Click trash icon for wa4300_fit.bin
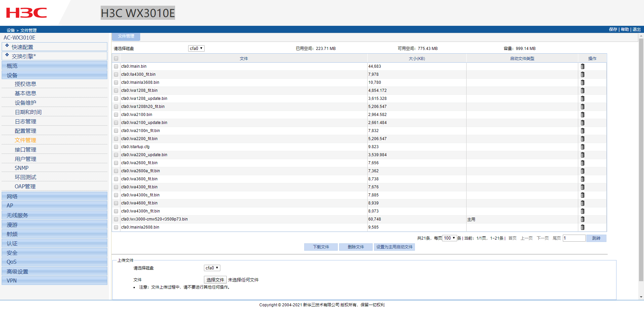This screenshot has height=309, width=644. (583, 187)
